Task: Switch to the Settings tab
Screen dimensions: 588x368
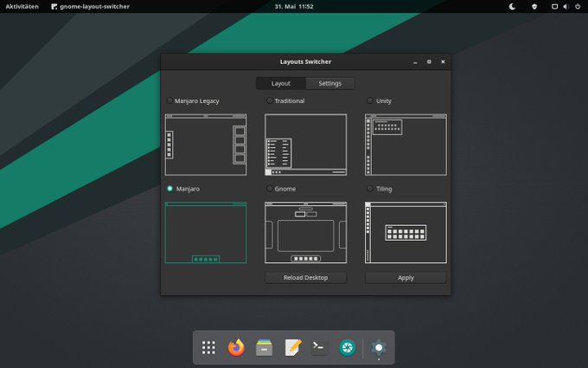Action: pos(330,83)
